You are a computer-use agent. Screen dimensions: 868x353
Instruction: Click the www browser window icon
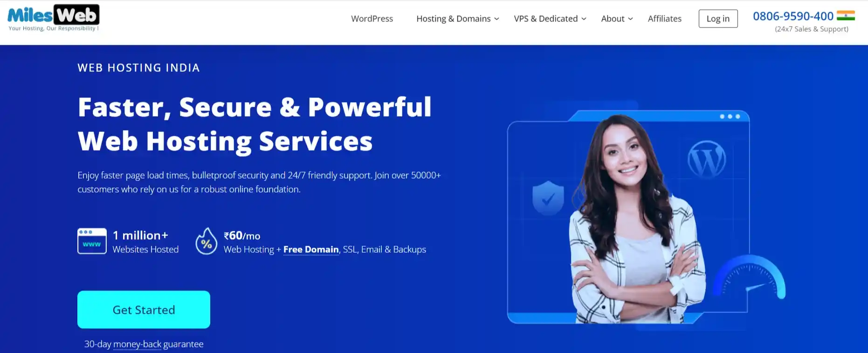click(92, 241)
